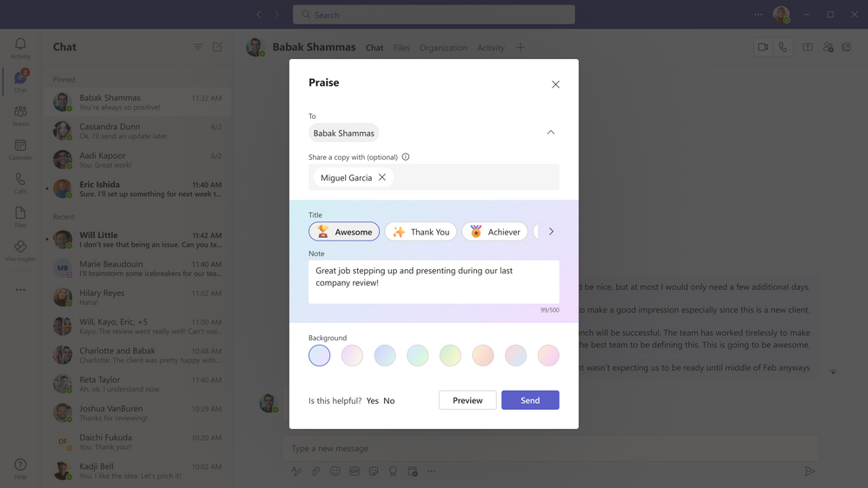Close the Praise dialog

point(555,84)
